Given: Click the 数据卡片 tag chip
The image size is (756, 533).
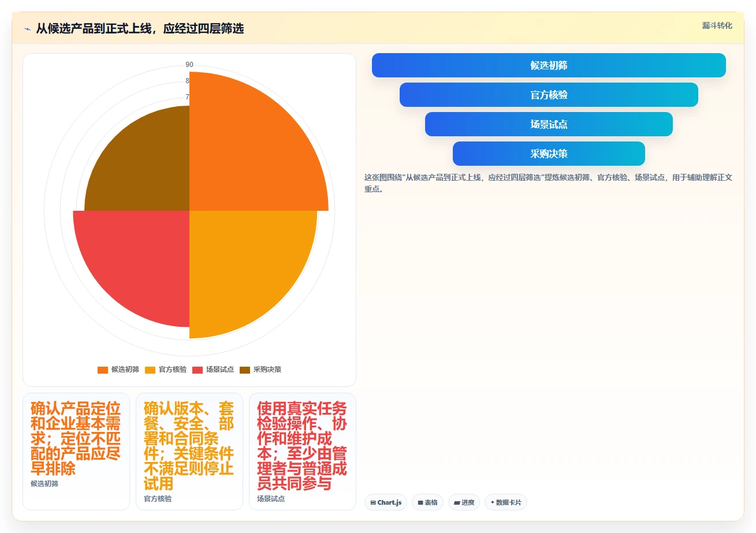Looking at the screenshot, I should (506, 502).
